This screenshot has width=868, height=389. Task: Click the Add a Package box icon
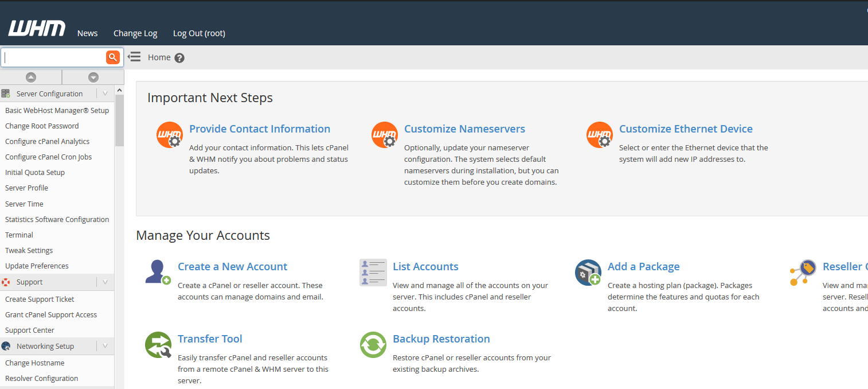588,273
